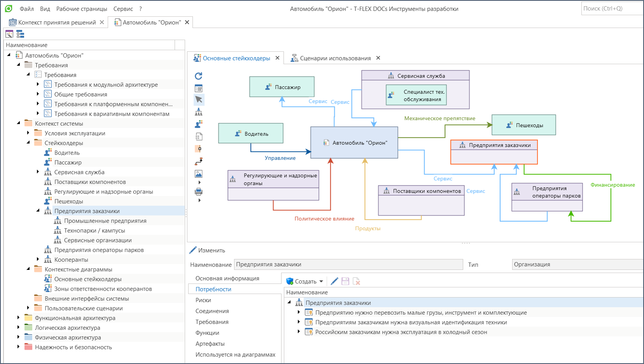Image resolution: width=644 pixels, height=364 pixels.
Task: Close the Контекст принятия решений tab
Action: [102, 22]
